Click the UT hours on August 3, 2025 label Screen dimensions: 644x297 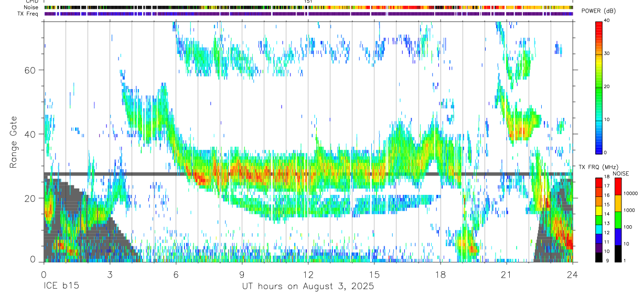[308, 287]
